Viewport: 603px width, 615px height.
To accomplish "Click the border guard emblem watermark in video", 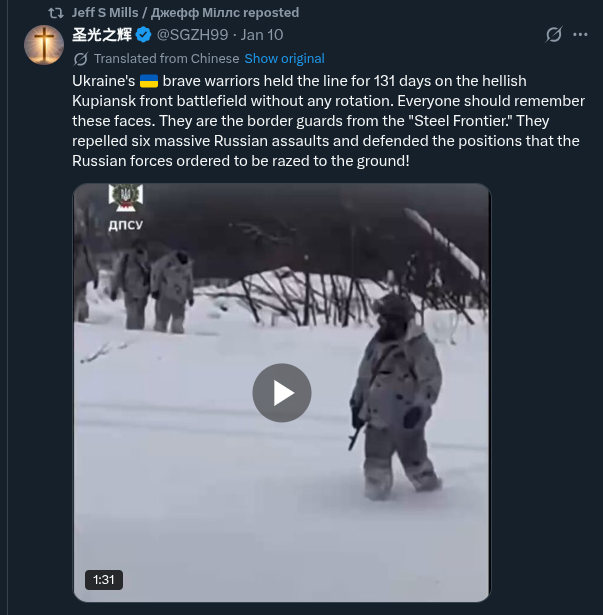I will 126,198.
